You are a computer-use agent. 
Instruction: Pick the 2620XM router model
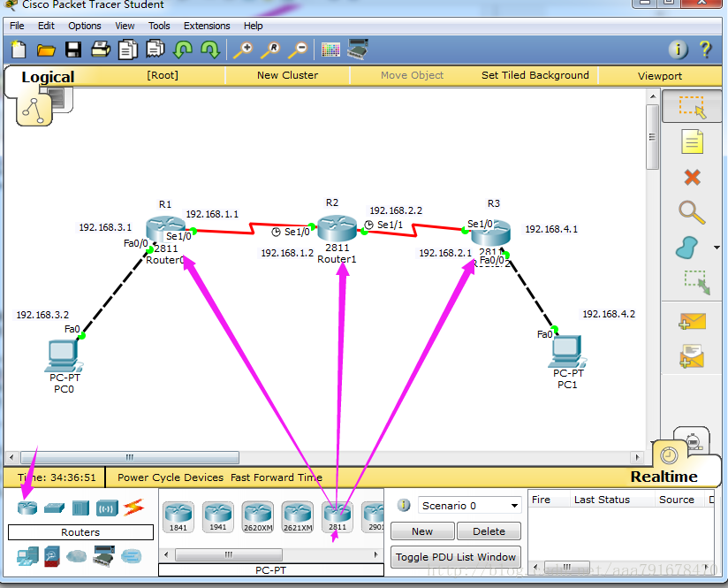[258, 517]
